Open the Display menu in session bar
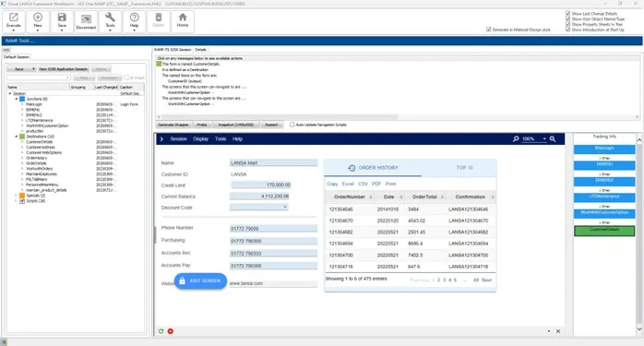Image resolution: width=644 pixels, height=346 pixels. point(200,139)
